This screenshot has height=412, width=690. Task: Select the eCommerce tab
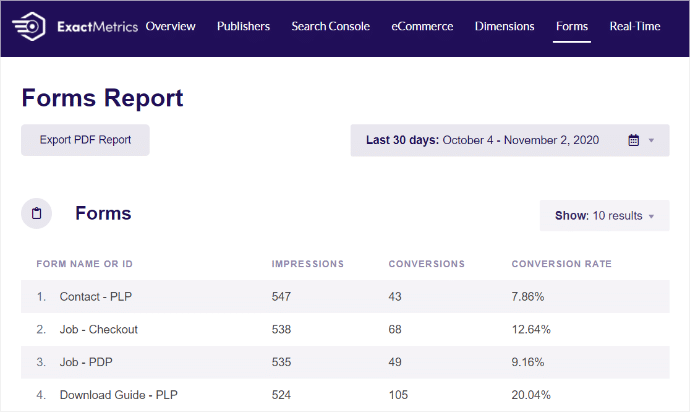tap(422, 26)
